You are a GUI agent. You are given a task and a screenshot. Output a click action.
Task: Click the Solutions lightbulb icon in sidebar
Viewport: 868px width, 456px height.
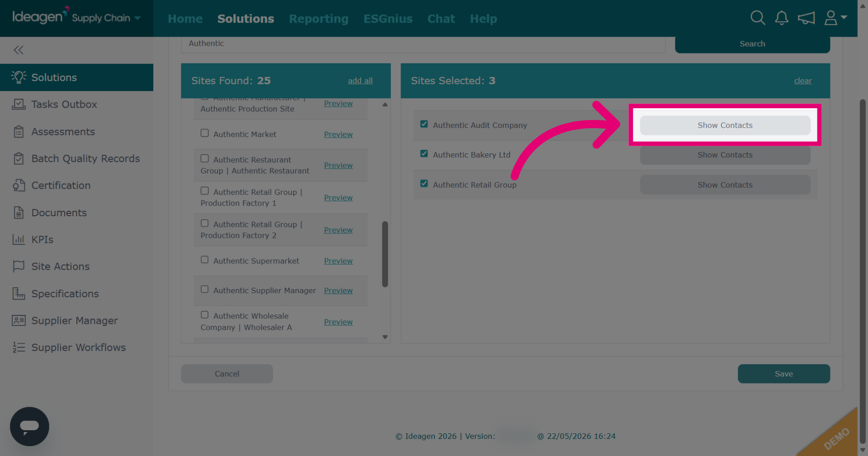(x=19, y=77)
